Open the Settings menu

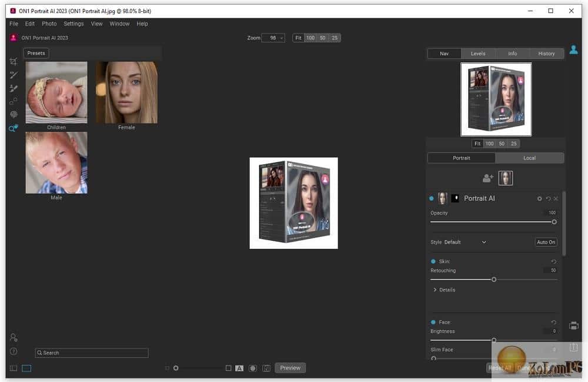click(x=73, y=24)
